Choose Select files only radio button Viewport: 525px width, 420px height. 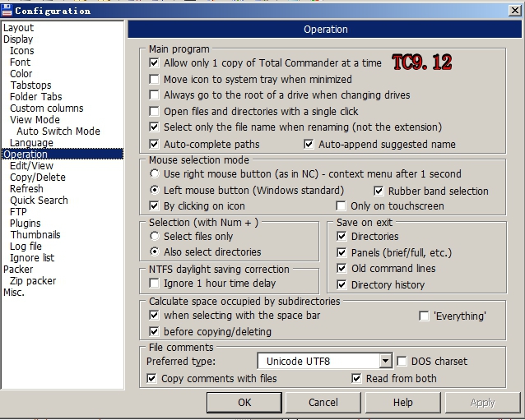point(155,236)
